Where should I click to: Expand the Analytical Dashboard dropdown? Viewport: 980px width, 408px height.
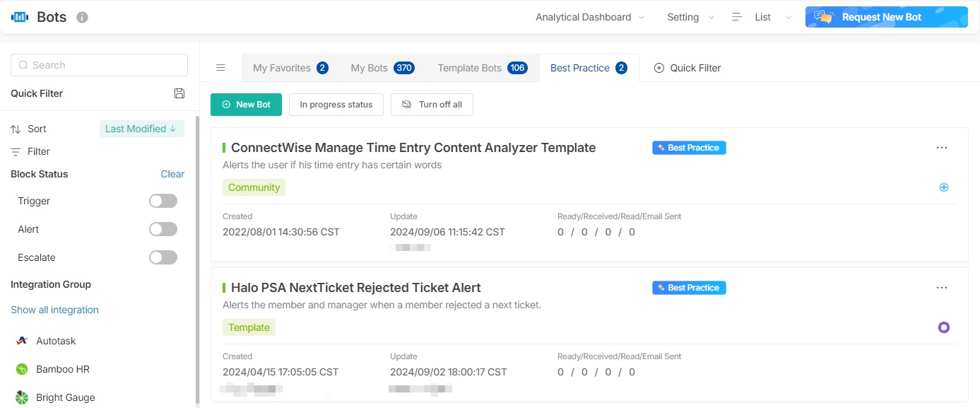(x=590, y=17)
